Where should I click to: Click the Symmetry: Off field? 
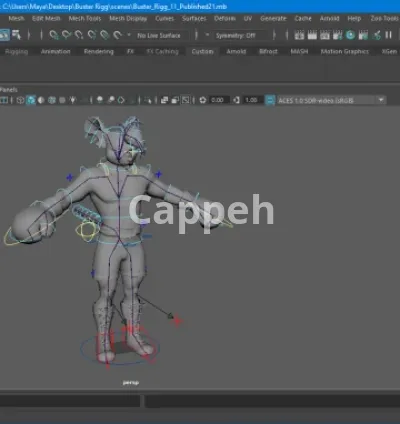pyautogui.click(x=240, y=35)
